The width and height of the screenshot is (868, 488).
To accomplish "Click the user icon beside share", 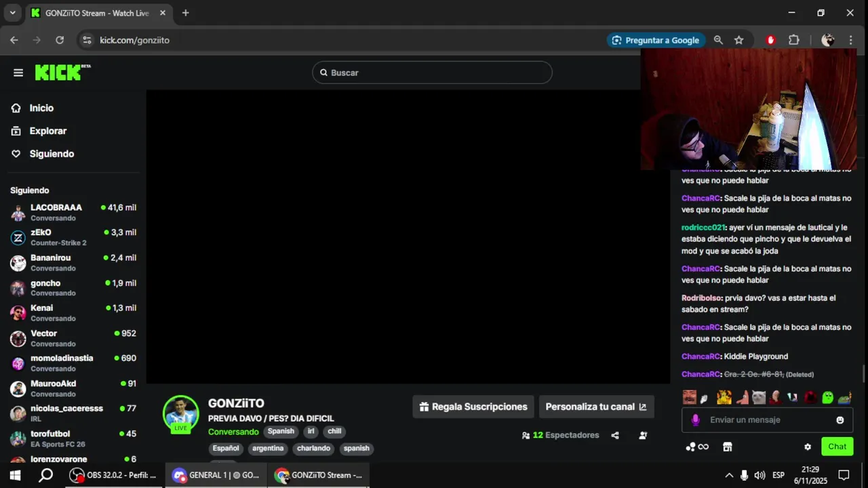I will tap(643, 435).
